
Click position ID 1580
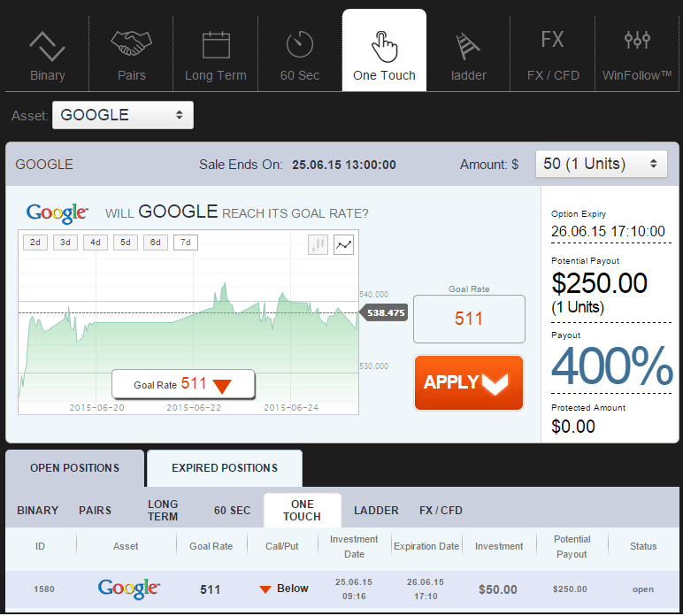[44, 589]
